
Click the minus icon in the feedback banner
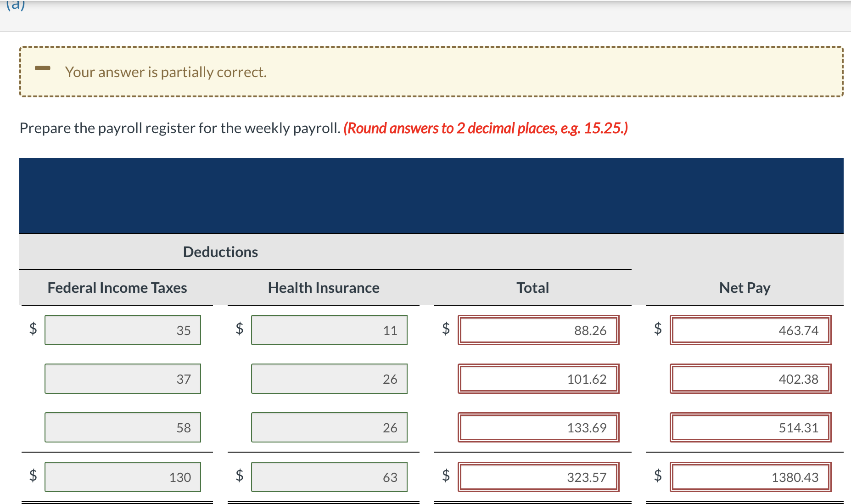pos(43,68)
